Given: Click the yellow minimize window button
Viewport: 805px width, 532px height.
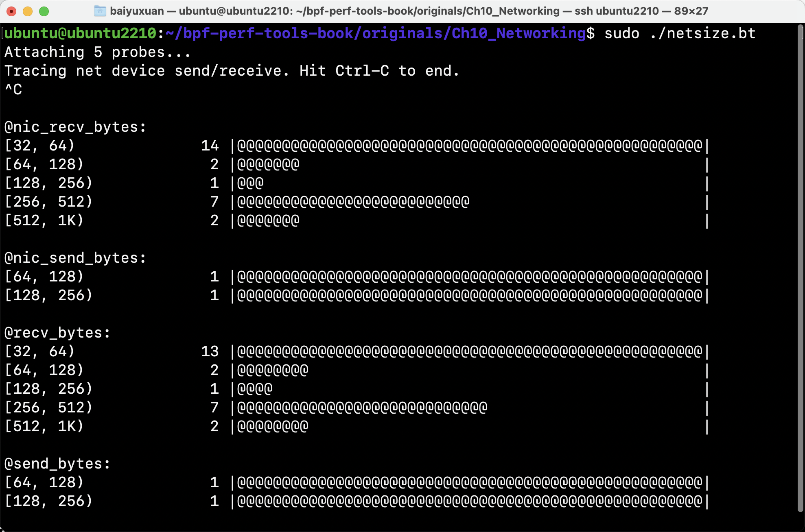Looking at the screenshot, I should click(x=28, y=11).
